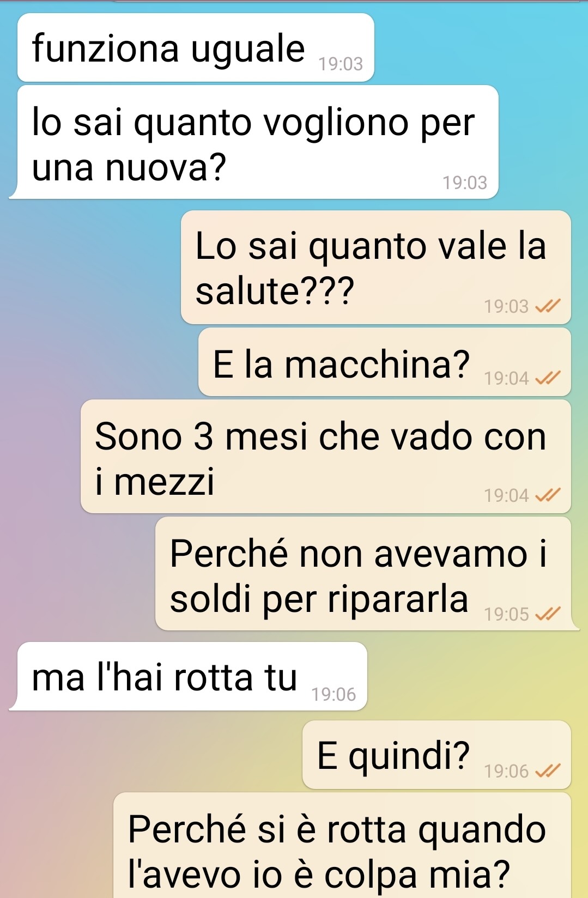Tap the 'funziona uguale' message bubble
Screen dimensions: 588x898
click(x=196, y=48)
